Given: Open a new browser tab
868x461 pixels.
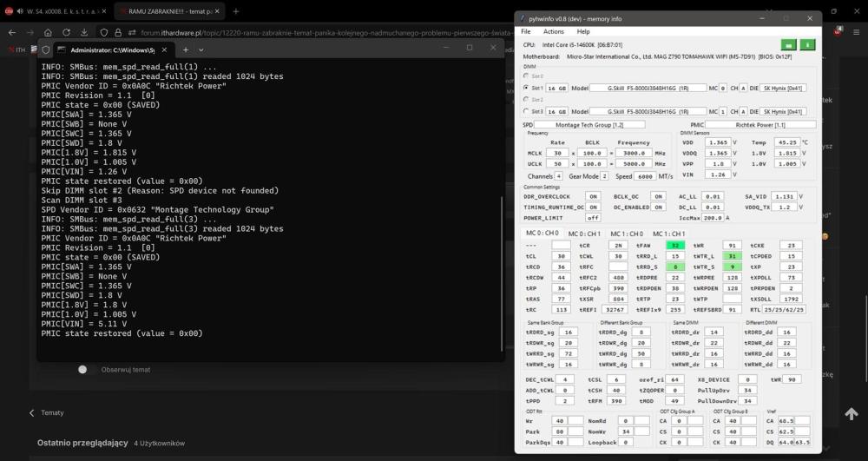Looking at the screenshot, I should coord(236,11).
